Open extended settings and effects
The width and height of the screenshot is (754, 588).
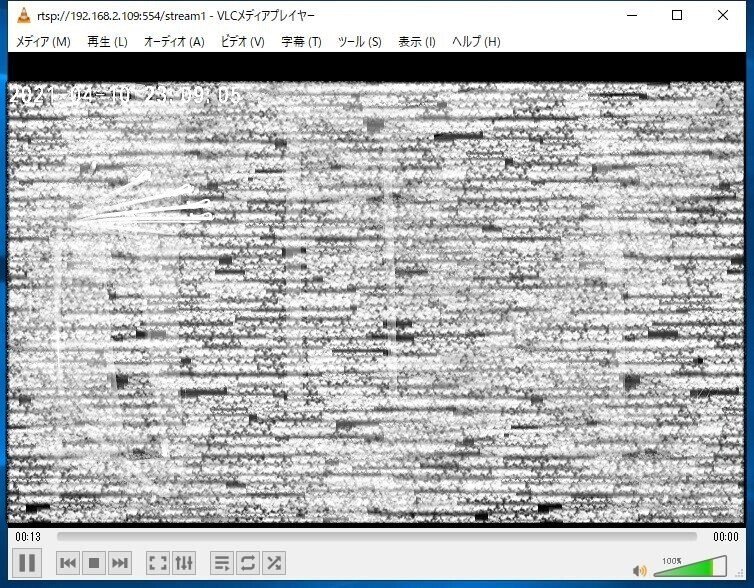coord(184,563)
